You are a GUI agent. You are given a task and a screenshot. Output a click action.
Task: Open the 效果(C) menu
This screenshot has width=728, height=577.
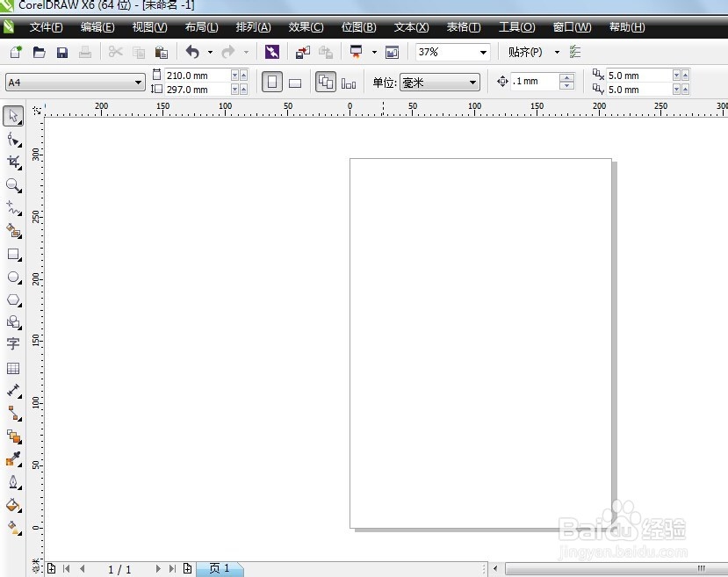306,27
